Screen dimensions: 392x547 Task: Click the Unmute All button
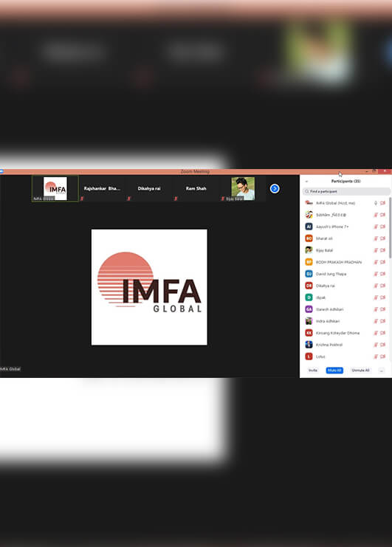(x=360, y=370)
